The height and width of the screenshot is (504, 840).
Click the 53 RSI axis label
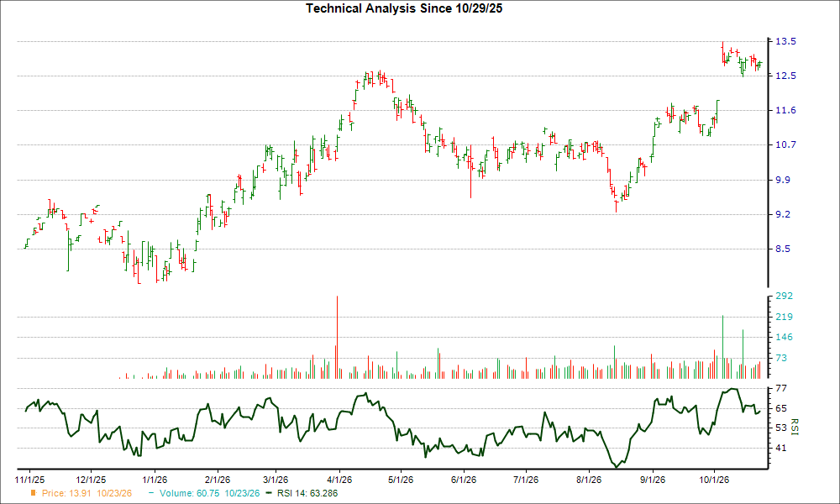(781, 428)
